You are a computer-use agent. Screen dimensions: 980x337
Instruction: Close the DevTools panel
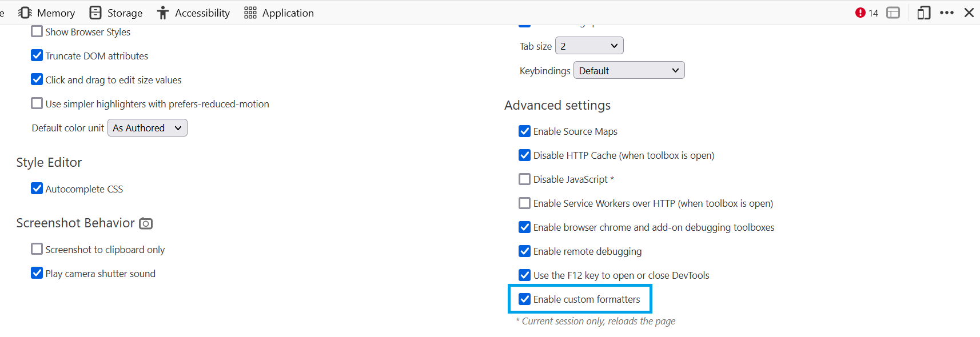tap(969, 13)
